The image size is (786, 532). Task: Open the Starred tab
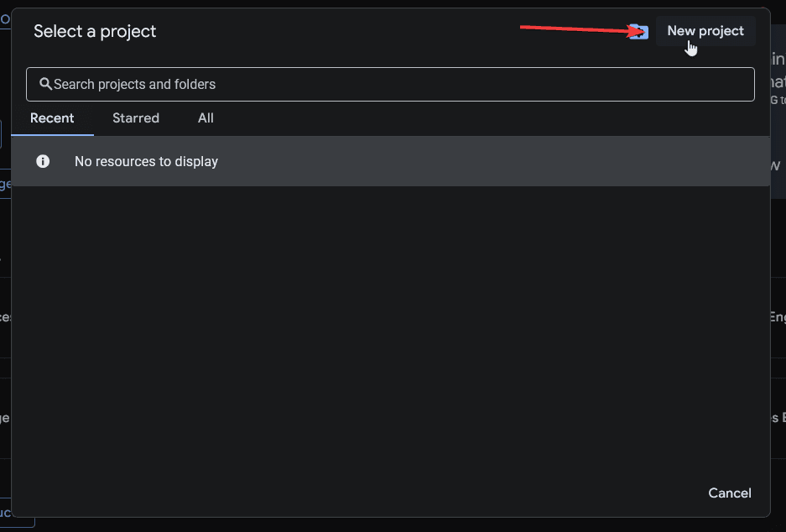pyautogui.click(x=136, y=118)
